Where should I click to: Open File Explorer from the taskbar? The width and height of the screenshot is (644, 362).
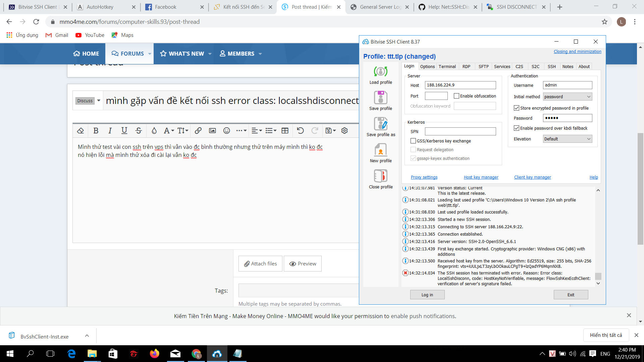pyautogui.click(x=92, y=354)
